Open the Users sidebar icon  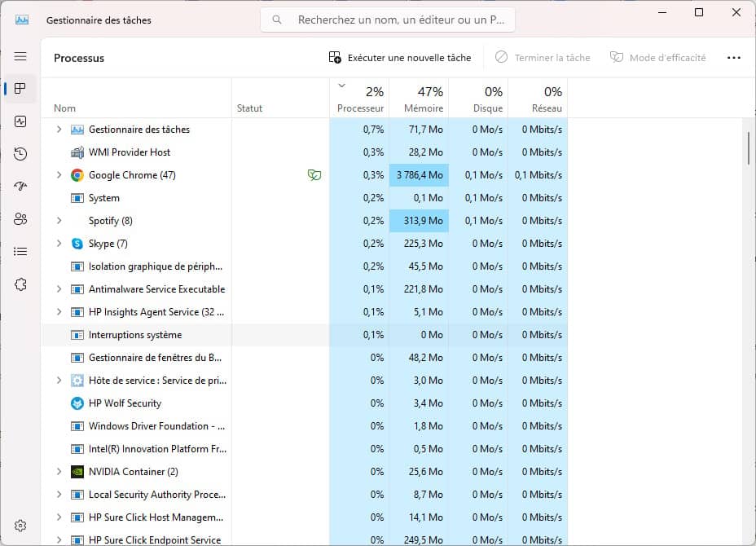tap(20, 219)
